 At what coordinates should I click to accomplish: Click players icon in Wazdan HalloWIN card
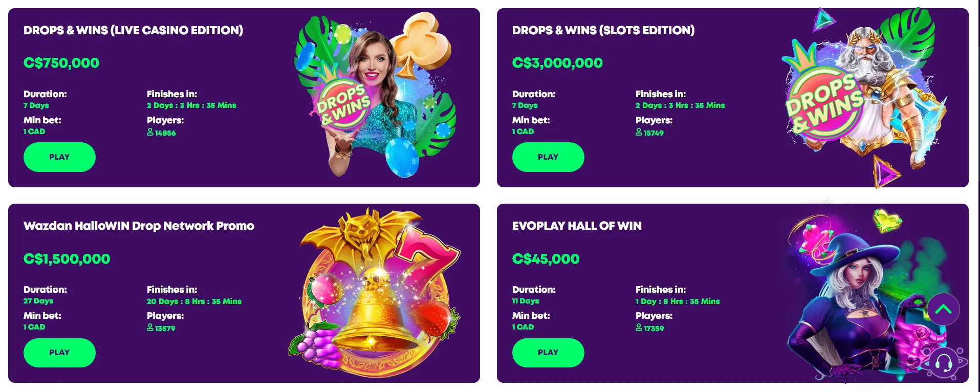(150, 328)
